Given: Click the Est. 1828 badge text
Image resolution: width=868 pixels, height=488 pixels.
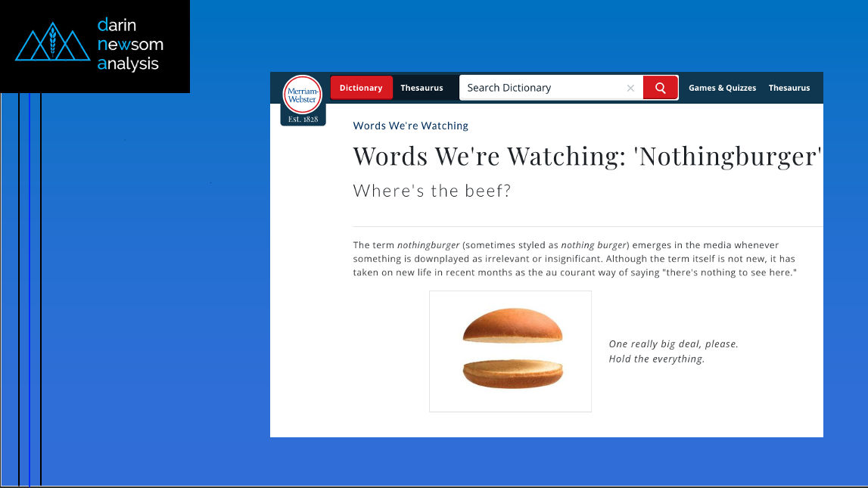Looking at the screenshot, I should click(303, 120).
